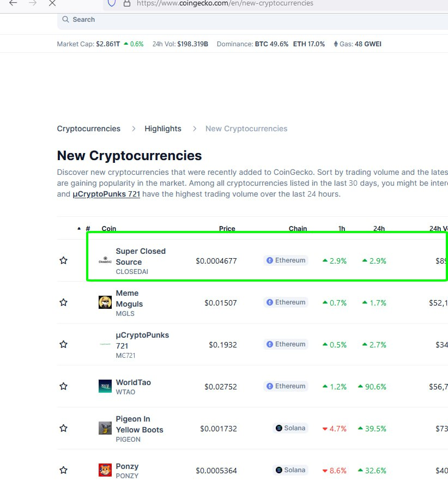Favorite µCryptoPunks 721 with star
The width and height of the screenshot is (448, 488).
pyautogui.click(x=64, y=344)
